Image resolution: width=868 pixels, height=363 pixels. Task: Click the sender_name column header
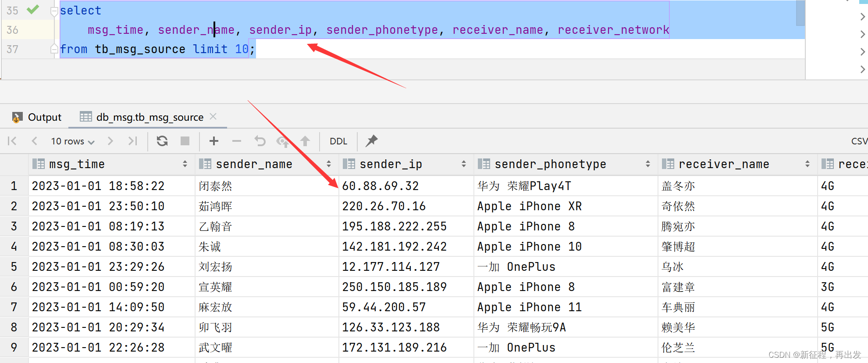click(267, 164)
